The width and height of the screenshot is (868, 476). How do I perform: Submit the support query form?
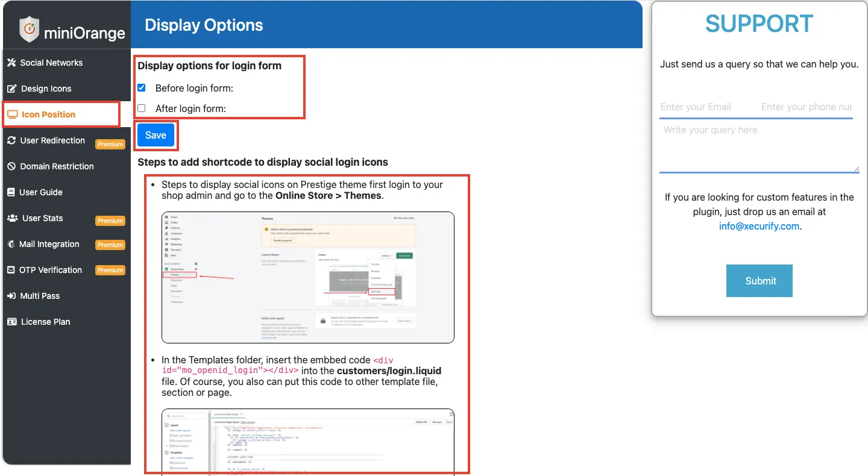coord(759,281)
